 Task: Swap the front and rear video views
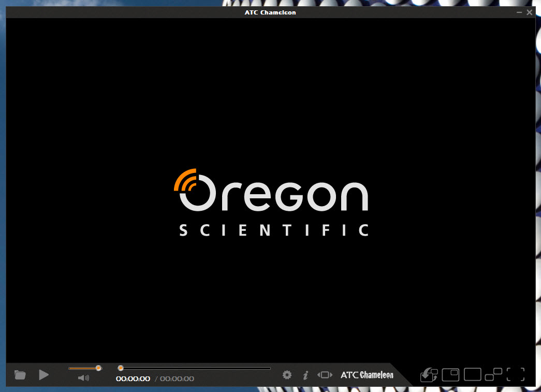pos(429,375)
